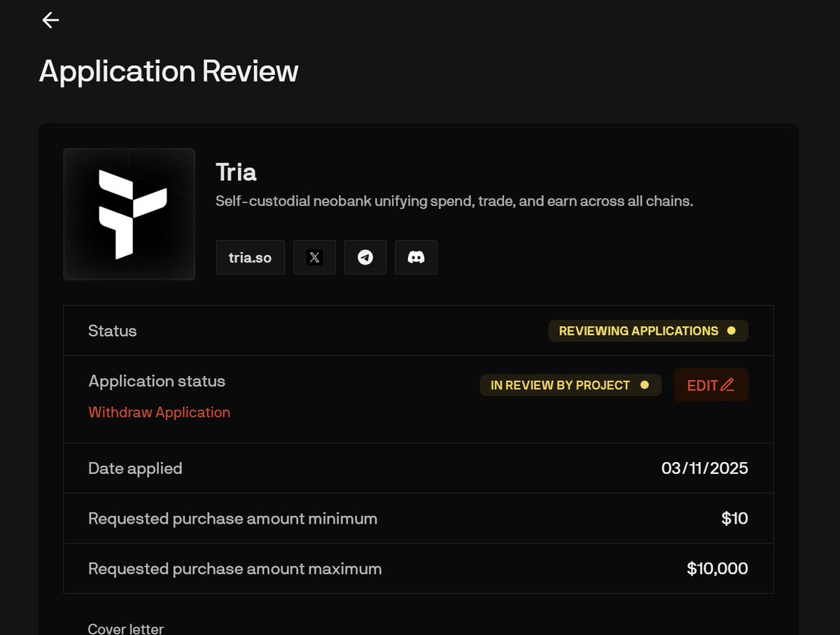The image size is (840, 635).
Task: Click the IN REVIEW BY PROJECT badge
Action: pyautogui.click(x=570, y=385)
